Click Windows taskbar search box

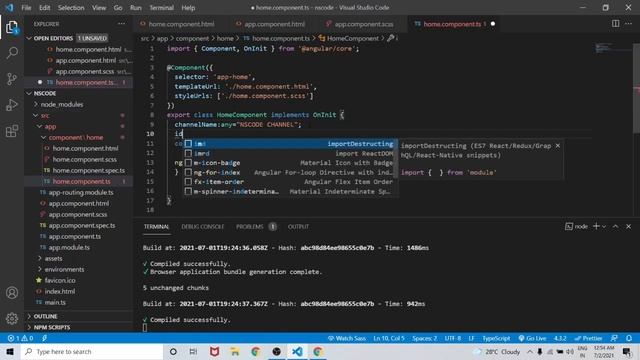coord(91,351)
